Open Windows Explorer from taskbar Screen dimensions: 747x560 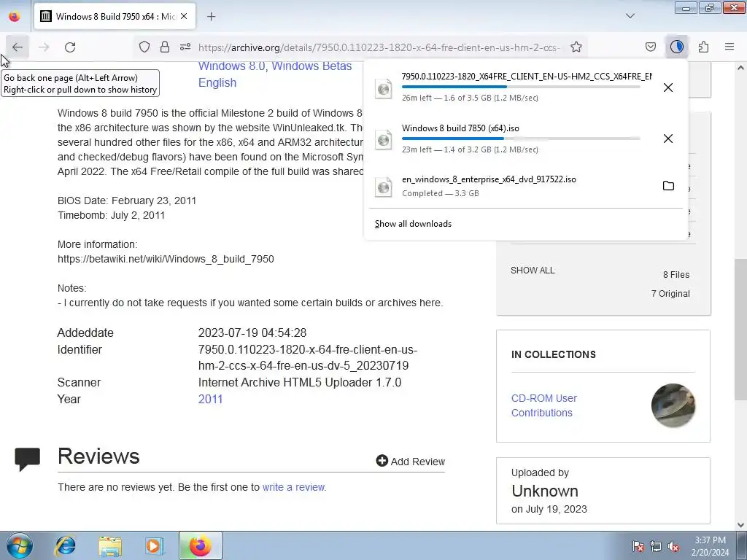coord(110,545)
